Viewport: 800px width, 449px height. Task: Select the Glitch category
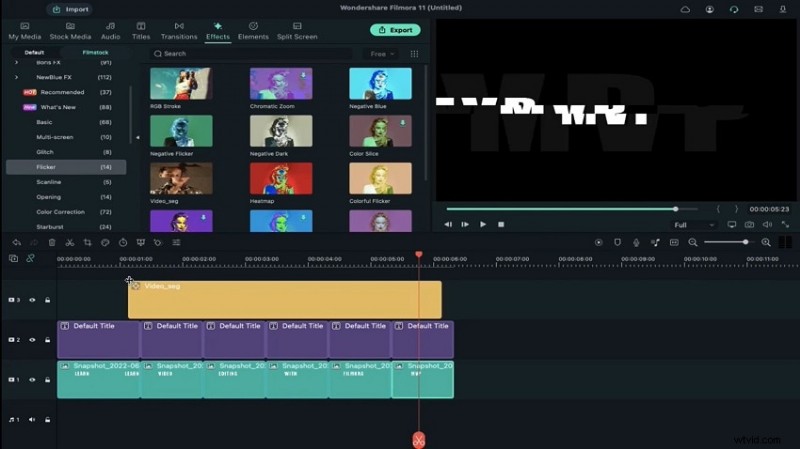point(66,152)
